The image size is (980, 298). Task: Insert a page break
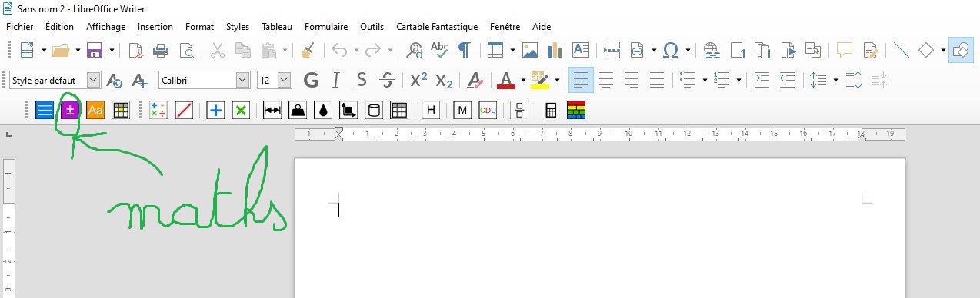pos(612,50)
